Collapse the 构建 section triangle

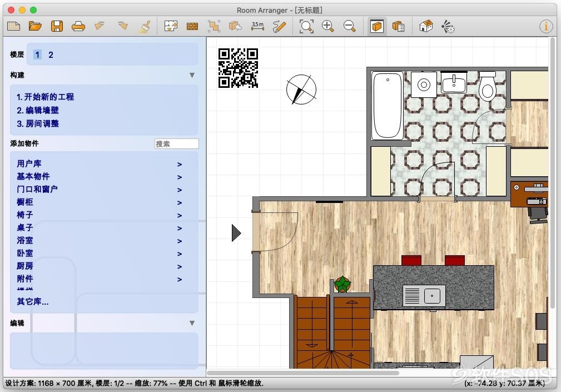[192, 75]
